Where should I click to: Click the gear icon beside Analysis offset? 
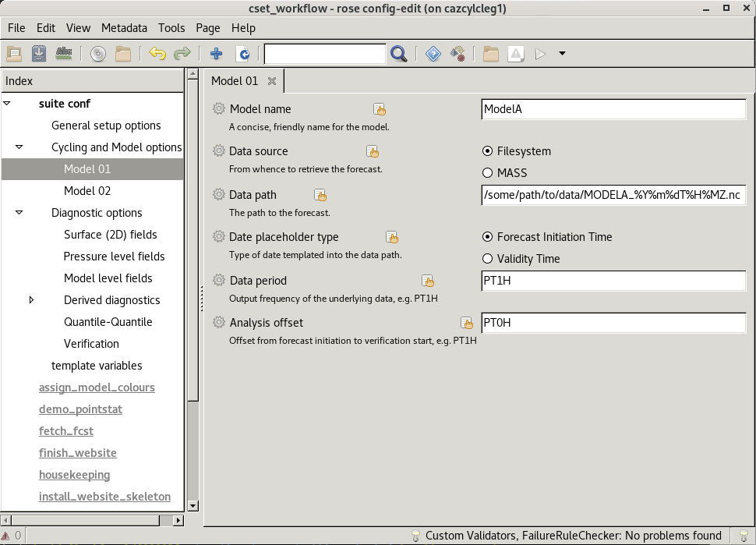219,322
